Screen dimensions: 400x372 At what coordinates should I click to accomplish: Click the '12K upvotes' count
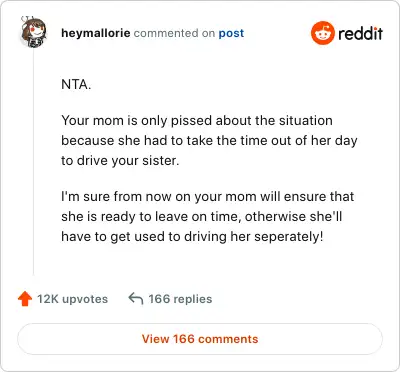click(x=72, y=299)
